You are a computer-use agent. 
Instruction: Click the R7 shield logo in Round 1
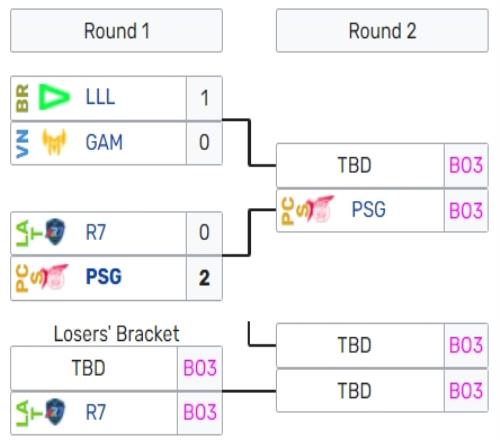(55, 232)
